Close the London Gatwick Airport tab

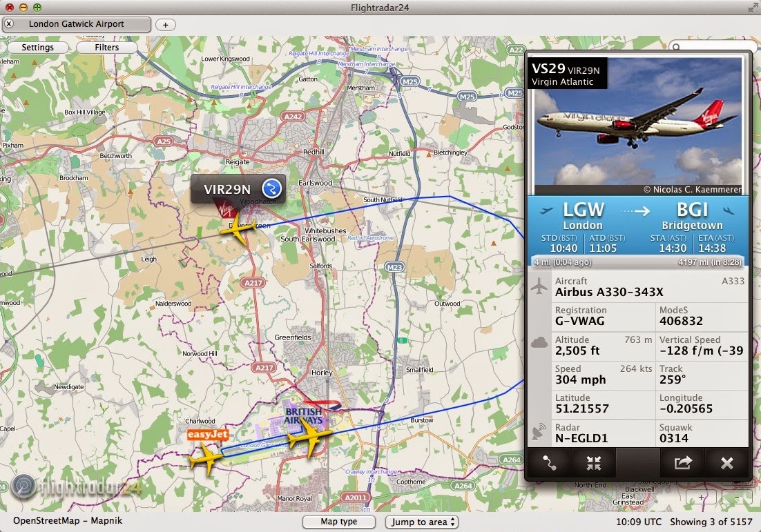coord(9,23)
